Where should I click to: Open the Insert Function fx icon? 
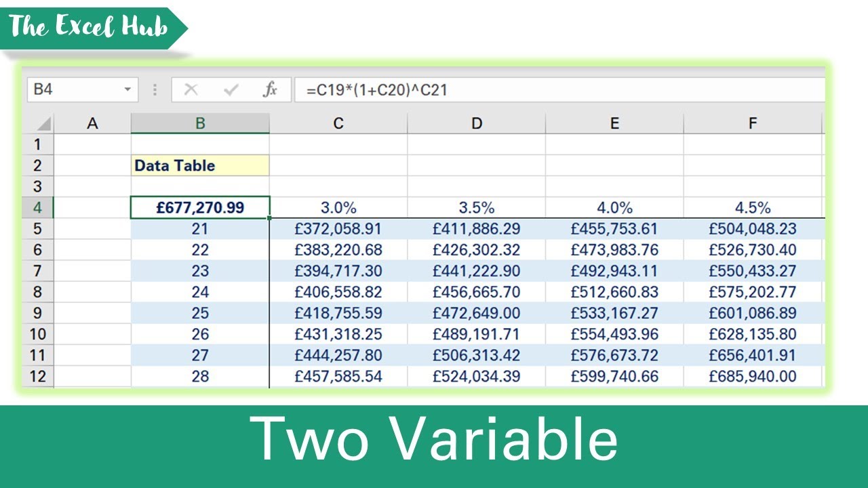270,89
